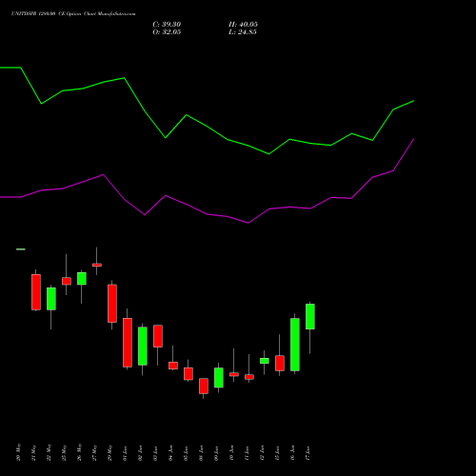Image resolution: width=476 pixels, height=476 pixels.
Task: Select the 25 May date label
Action: 64,452
